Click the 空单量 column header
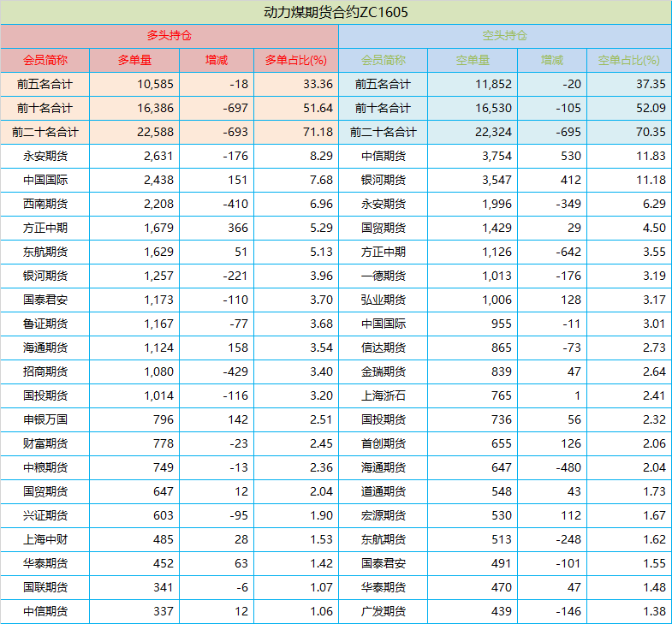The width and height of the screenshot is (672, 624). (x=473, y=61)
